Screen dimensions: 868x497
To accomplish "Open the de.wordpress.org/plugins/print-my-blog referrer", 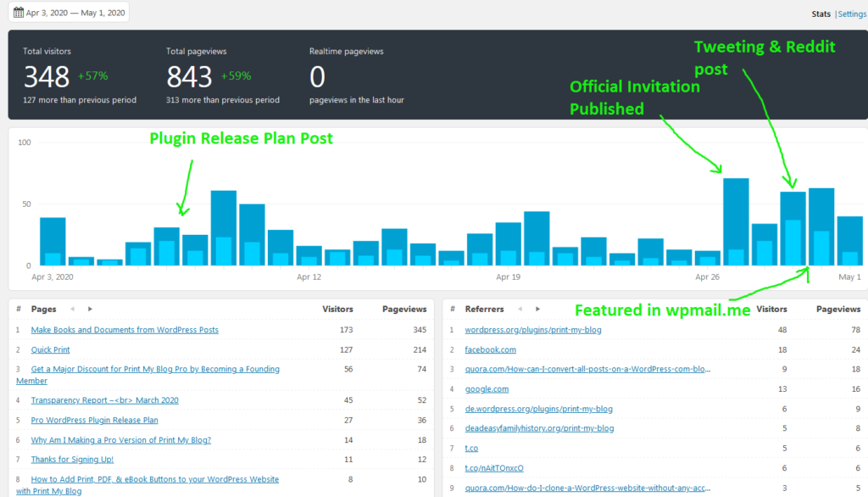I will click(x=538, y=409).
